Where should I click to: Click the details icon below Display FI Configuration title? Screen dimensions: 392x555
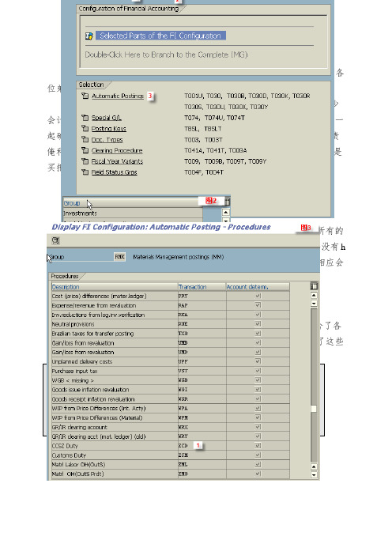[55, 240]
